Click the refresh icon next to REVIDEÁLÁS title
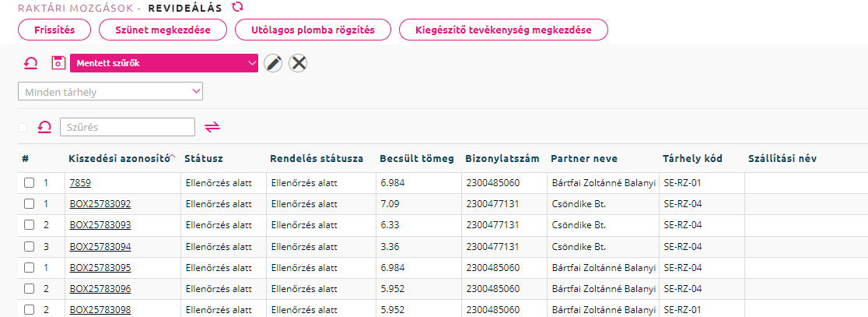Screen dimensions: 868x317 237,7
